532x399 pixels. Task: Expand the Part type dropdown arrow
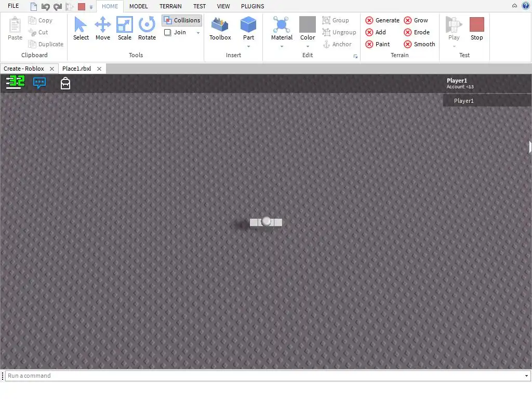248,46
